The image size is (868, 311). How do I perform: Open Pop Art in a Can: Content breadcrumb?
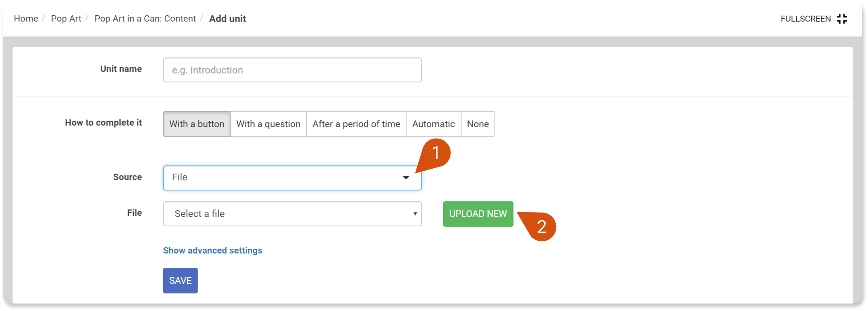point(145,19)
